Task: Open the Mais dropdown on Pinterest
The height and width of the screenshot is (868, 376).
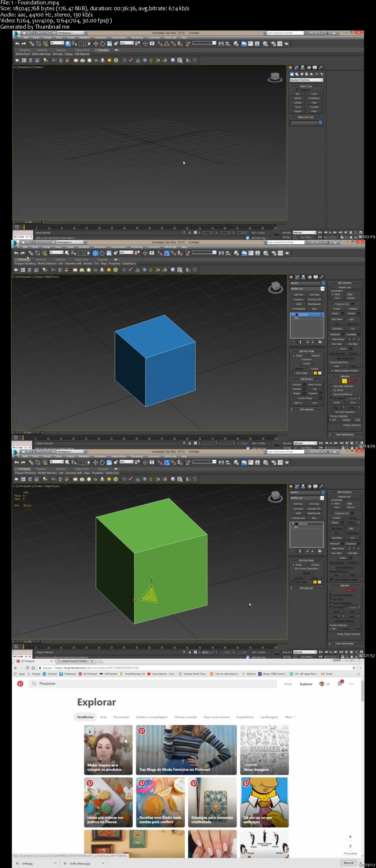Action: (290, 717)
